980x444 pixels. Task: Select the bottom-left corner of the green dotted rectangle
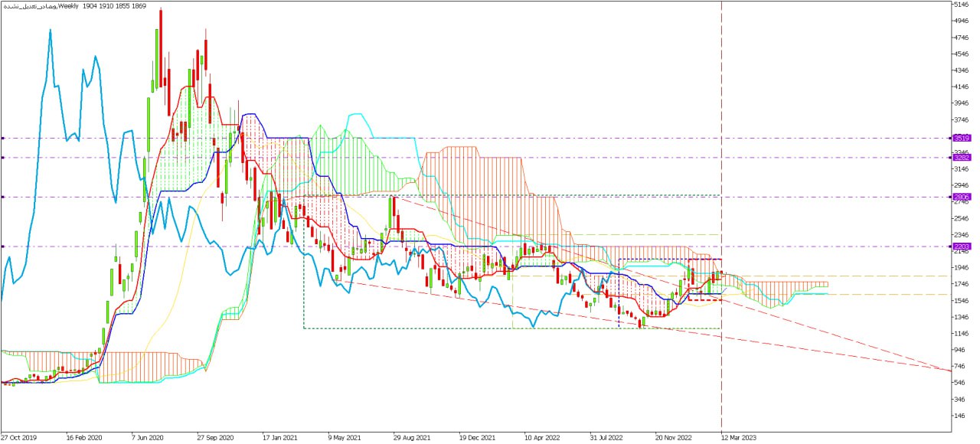pos(304,328)
